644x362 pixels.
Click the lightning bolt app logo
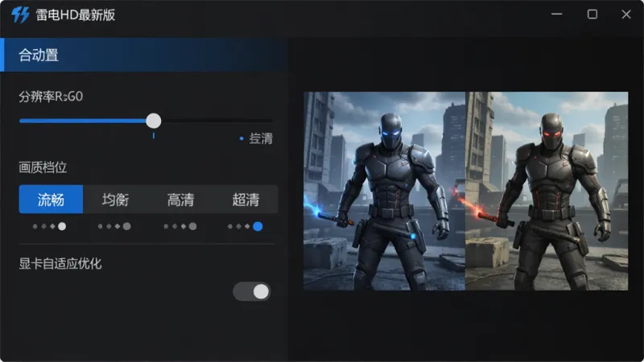click(20, 14)
